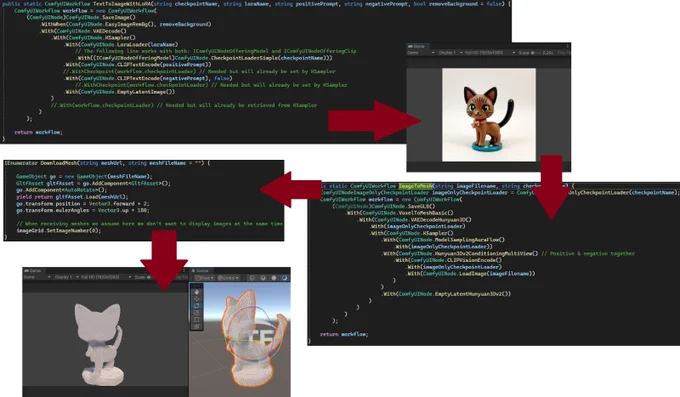Select the Hand tool in Scene view
The width and height of the screenshot is (680, 397).
pos(196,292)
